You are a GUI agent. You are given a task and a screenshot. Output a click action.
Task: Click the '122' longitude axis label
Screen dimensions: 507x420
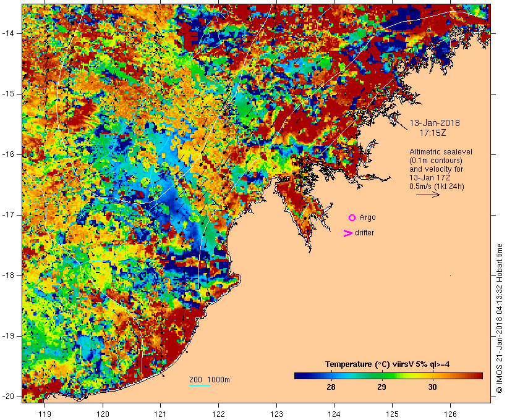click(x=219, y=414)
